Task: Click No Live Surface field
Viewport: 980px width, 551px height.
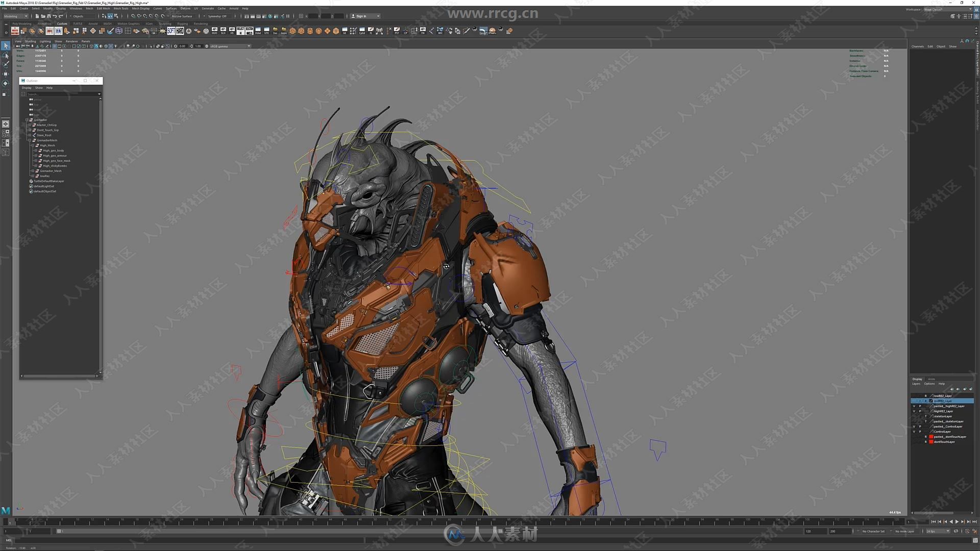Action: pyautogui.click(x=182, y=16)
